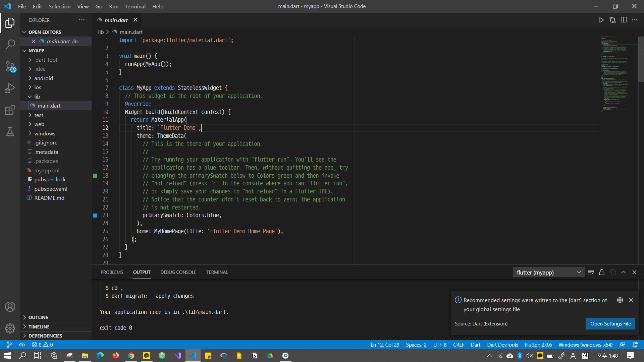Open the Testing flask view
The image size is (644, 362).
point(10,132)
